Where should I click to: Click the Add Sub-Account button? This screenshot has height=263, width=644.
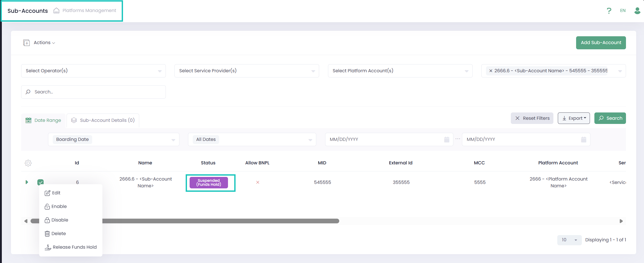pos(601,43)
